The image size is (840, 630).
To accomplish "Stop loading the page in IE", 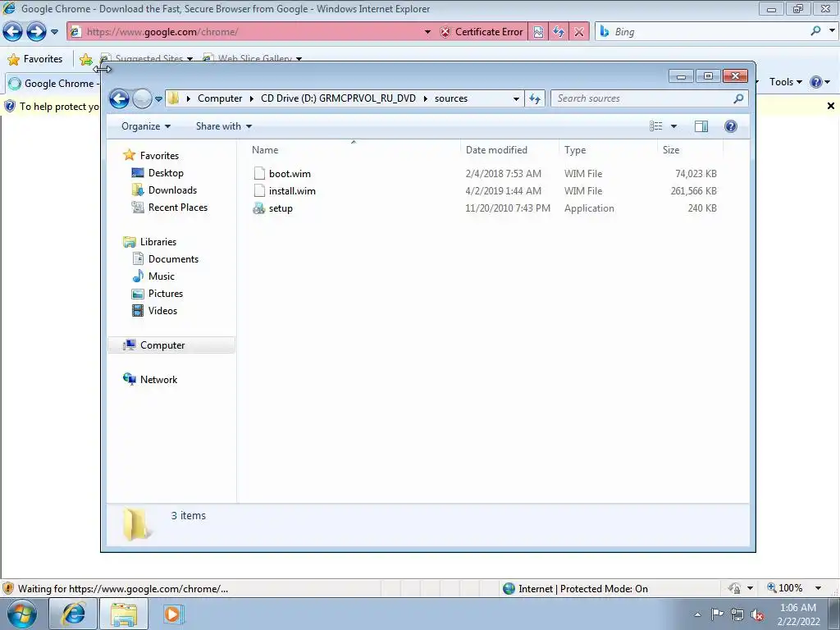I will (579, 32).
